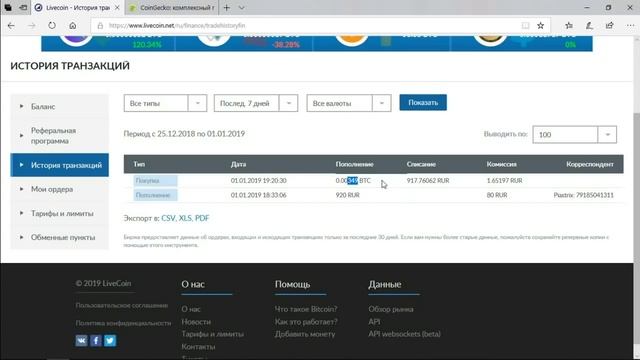Click the browser forward arrow
Screen dimensions: 640x360
point(31,25)
